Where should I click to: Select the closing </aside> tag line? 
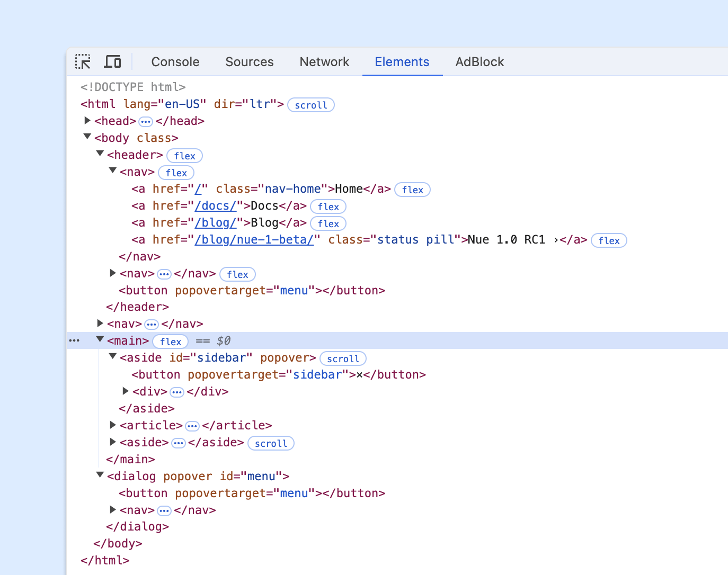147,408
